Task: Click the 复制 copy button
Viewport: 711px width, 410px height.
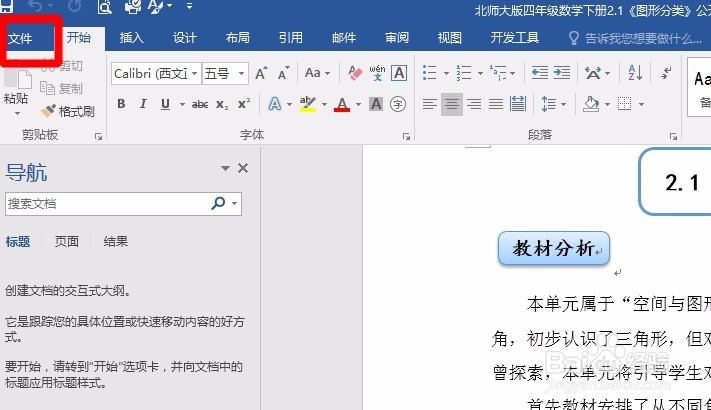Action: coord(61,88)
